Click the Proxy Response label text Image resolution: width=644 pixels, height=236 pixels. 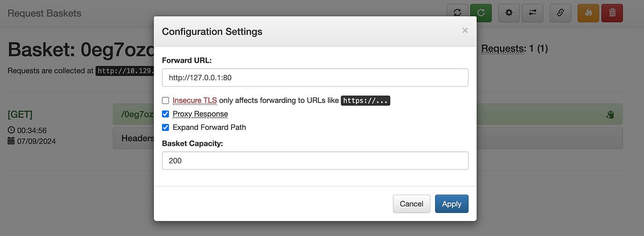pos(200,114)
